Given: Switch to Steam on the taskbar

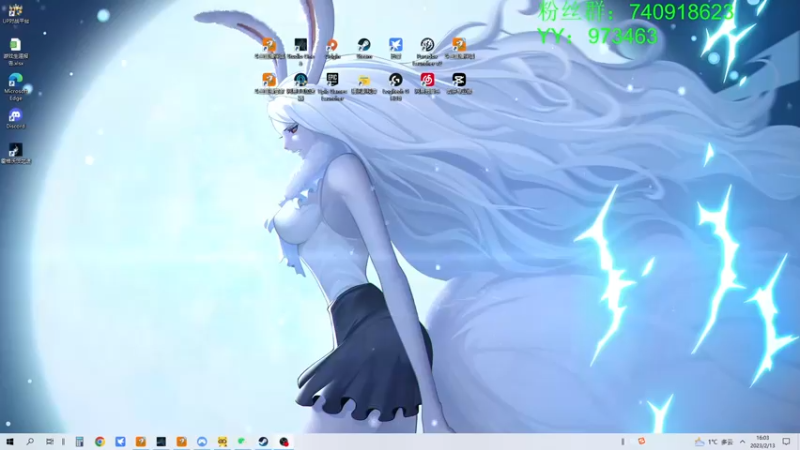Looking at the screenshot, I should [x=263, y=442].
